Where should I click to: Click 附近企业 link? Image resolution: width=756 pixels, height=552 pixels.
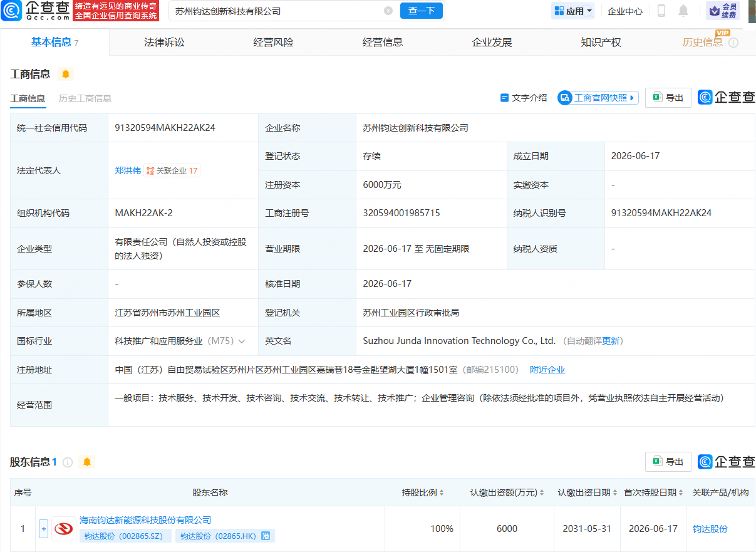(547, 370)
